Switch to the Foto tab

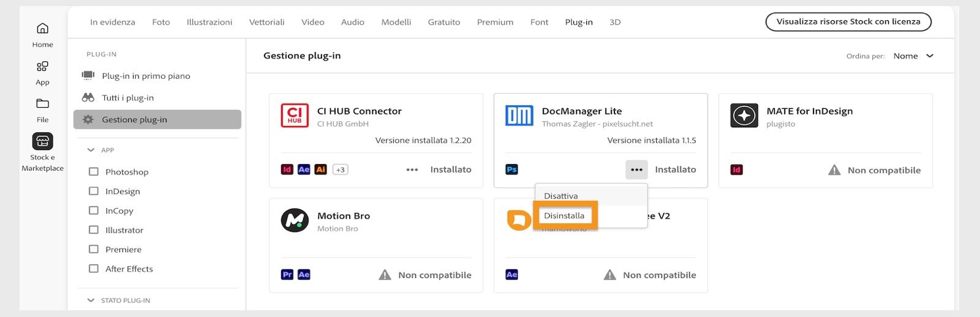click(161, 22)
